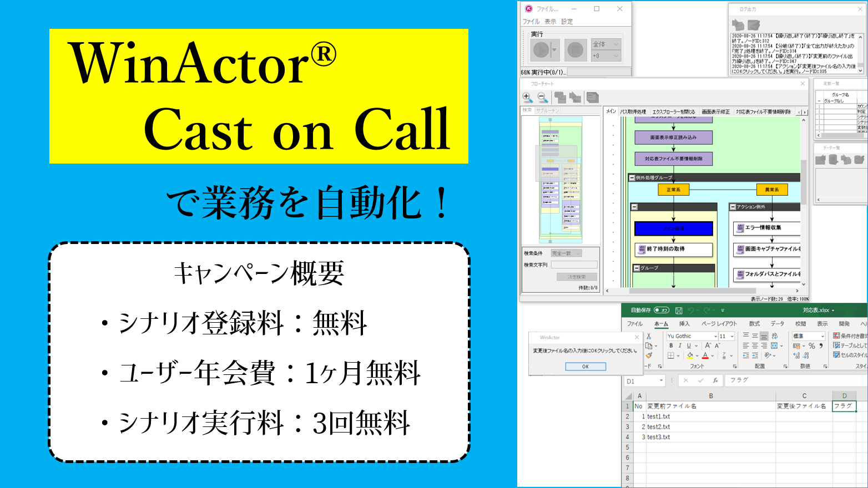Viewport: 868px width, 488px height.
Task: Select the 画面表示修正読み込み node
Action: 674,138
